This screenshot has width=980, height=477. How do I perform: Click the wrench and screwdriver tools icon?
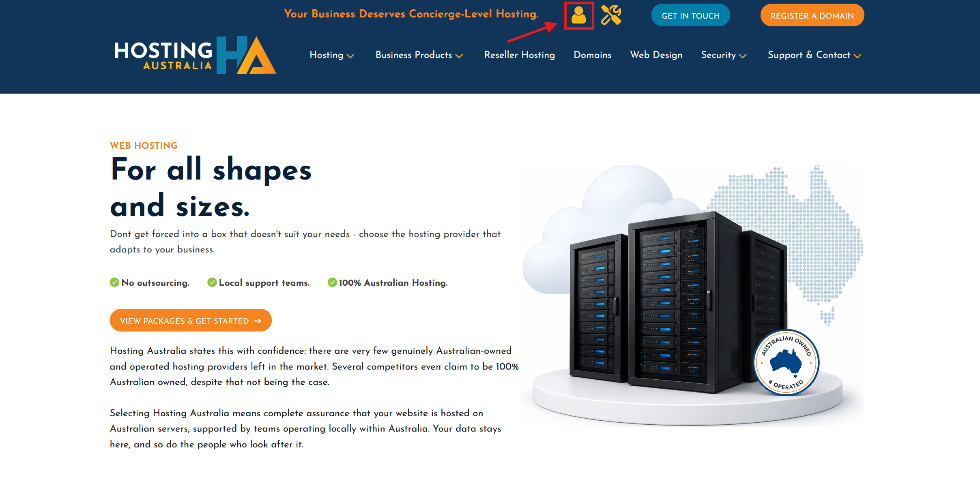(611, 15)
